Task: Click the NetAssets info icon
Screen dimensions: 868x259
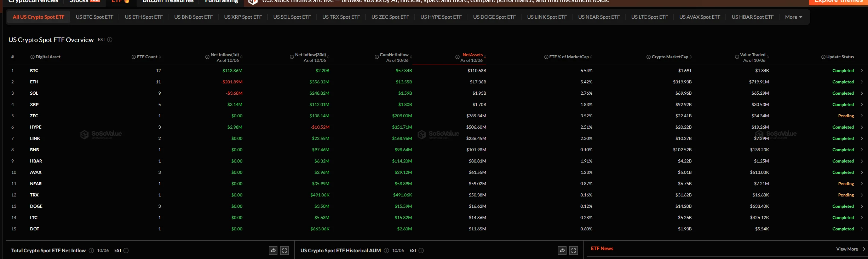Action: [x=458, y=57]
